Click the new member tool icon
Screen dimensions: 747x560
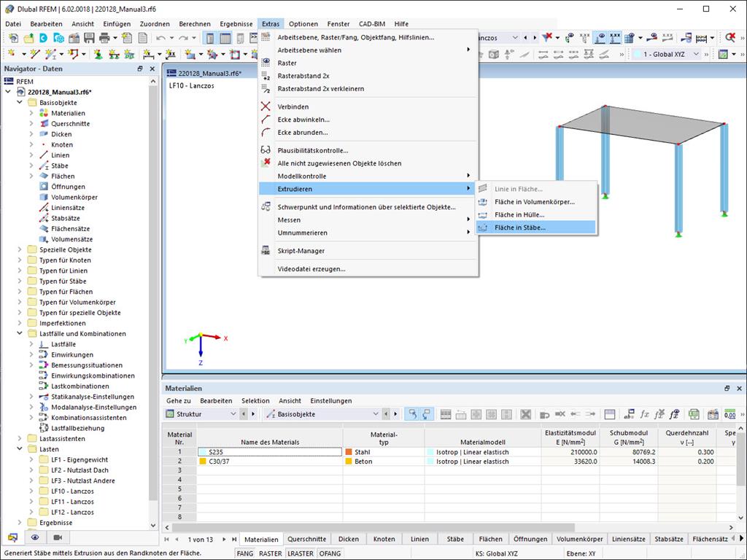[x=51, y=54]
